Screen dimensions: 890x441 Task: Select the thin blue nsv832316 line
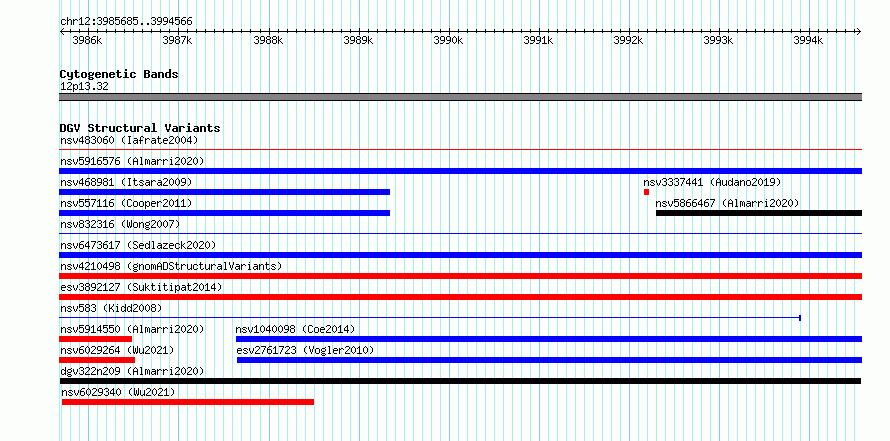tap(460, 233)
